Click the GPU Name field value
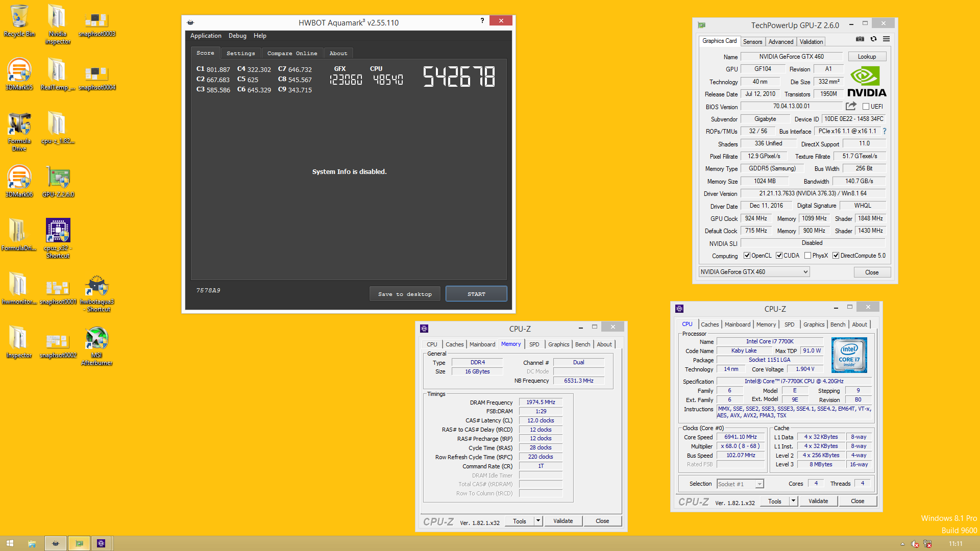This screenshot has width=980, height=551. click(791, 57)
